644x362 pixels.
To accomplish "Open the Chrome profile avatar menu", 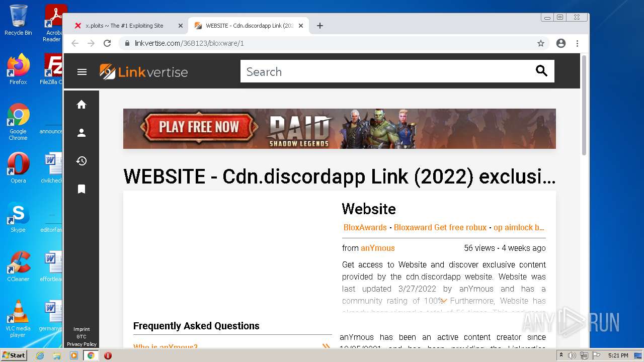I will tap(561, 43).
